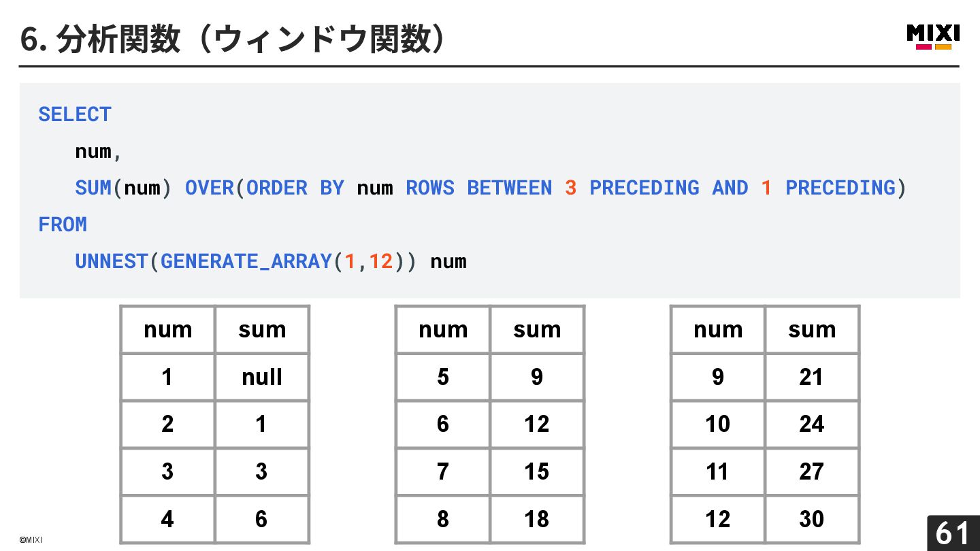Click the SELECT keyword in code
This screenshot has width=980, height=551.
(75, 114)
